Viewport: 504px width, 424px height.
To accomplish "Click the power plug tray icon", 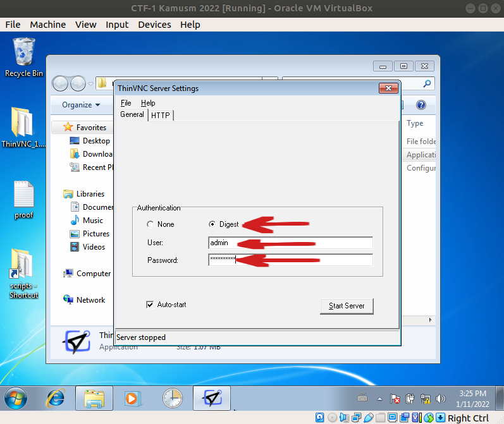I will pos(410,399).
